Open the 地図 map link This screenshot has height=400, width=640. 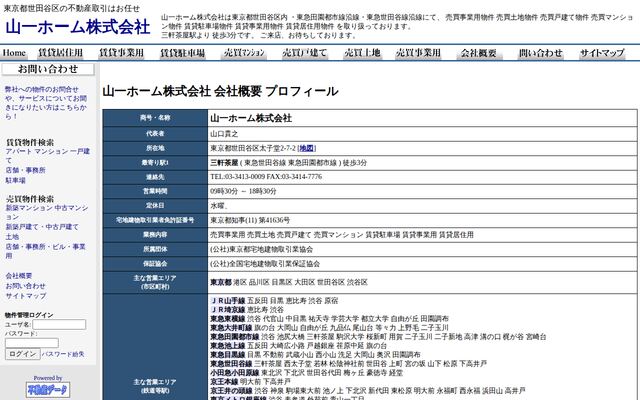pyautogui.click(x=307, y=148)
